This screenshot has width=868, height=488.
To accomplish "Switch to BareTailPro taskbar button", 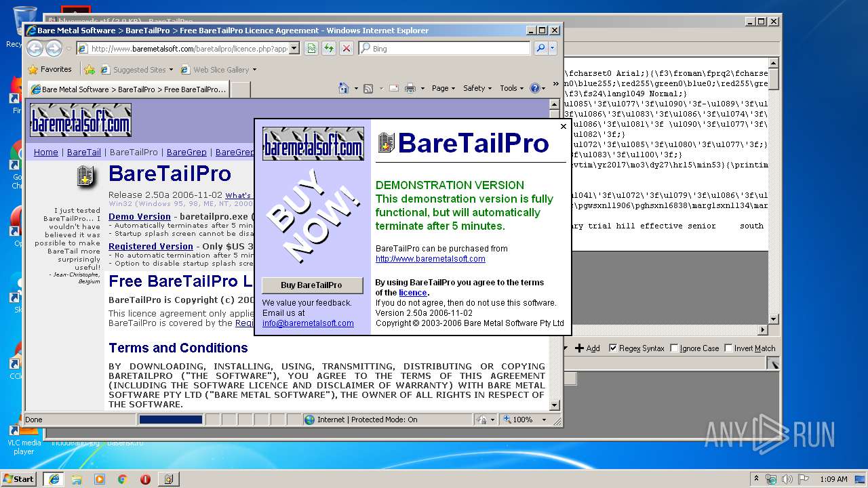I will pos(169,479).
